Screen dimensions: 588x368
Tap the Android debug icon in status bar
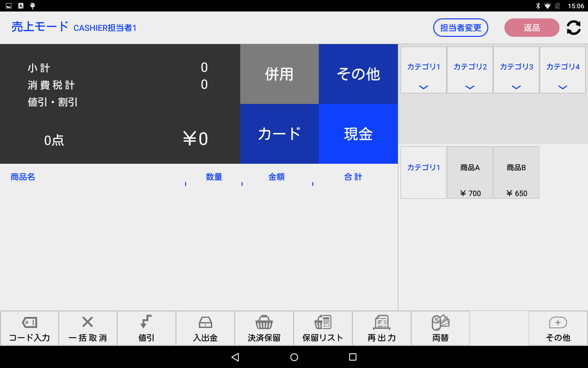click(33, 6)
